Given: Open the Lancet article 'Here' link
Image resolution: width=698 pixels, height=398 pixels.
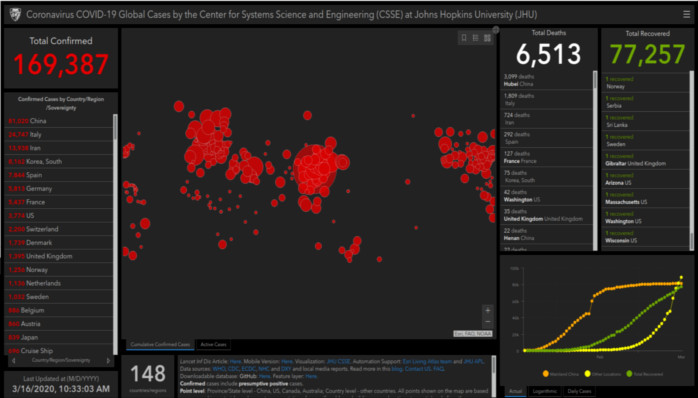Looking at the screenshot, I should (235, 361).
